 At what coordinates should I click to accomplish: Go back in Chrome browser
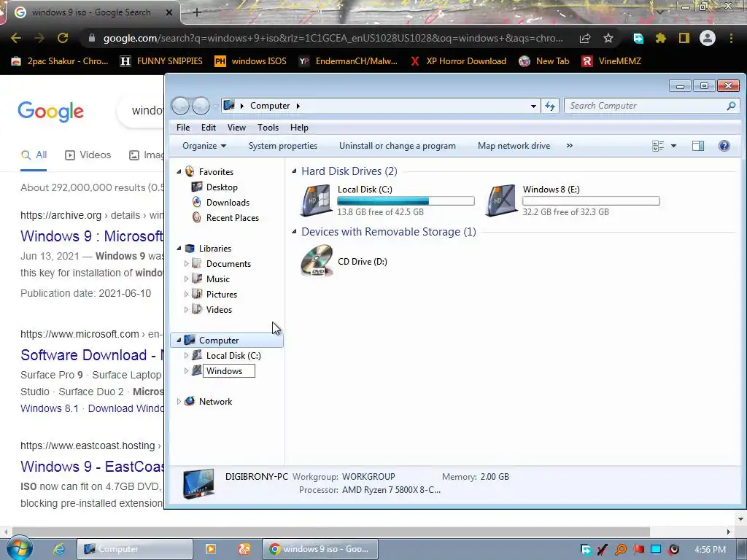tap(16, 38)
